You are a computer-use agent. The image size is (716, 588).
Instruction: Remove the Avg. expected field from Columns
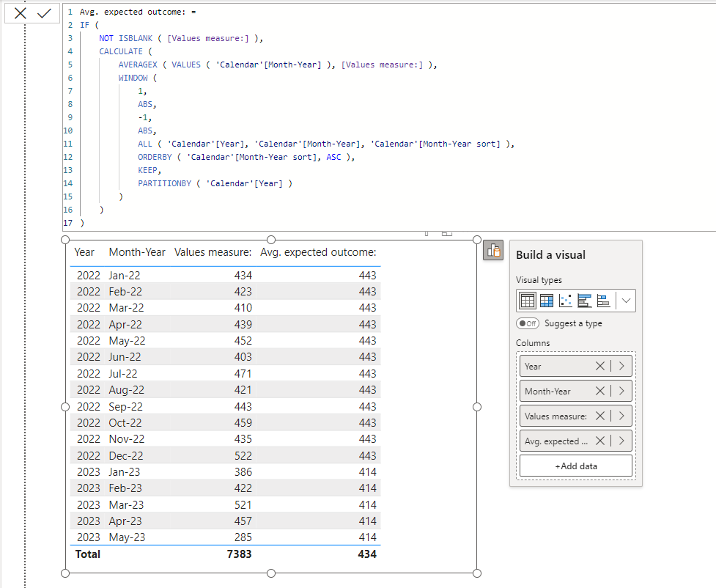(600, 441)
